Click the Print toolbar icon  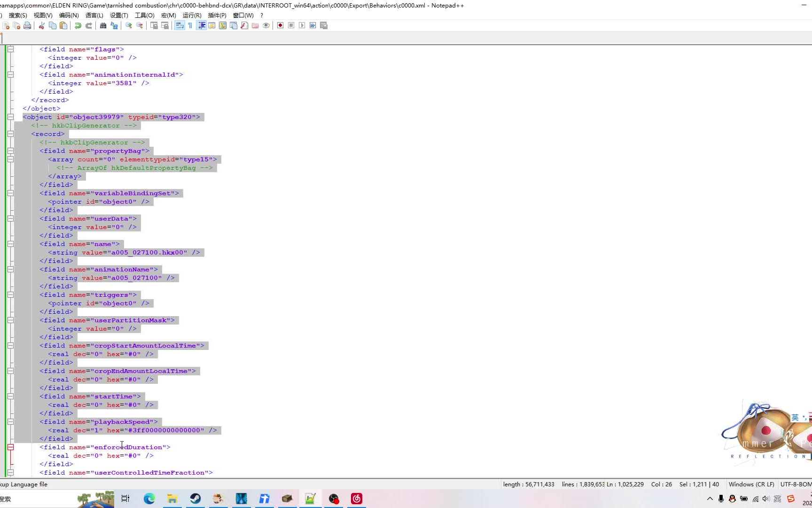point(27,25)
